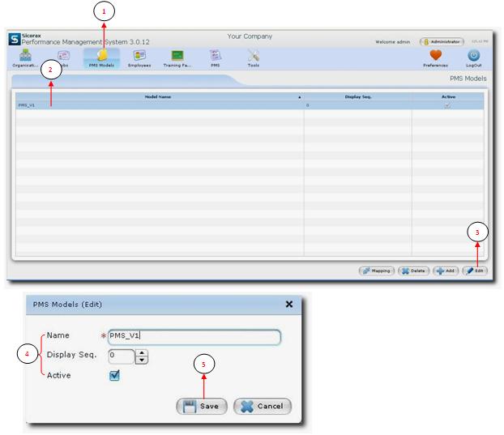Toggle Active checkbox in PMS_V1 row
This screenshot has height=435, width=504.
pos(447,105)
